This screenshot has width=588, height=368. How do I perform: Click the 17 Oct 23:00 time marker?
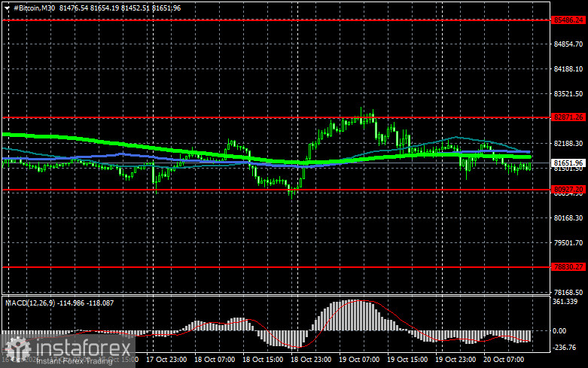pos(166,360)
